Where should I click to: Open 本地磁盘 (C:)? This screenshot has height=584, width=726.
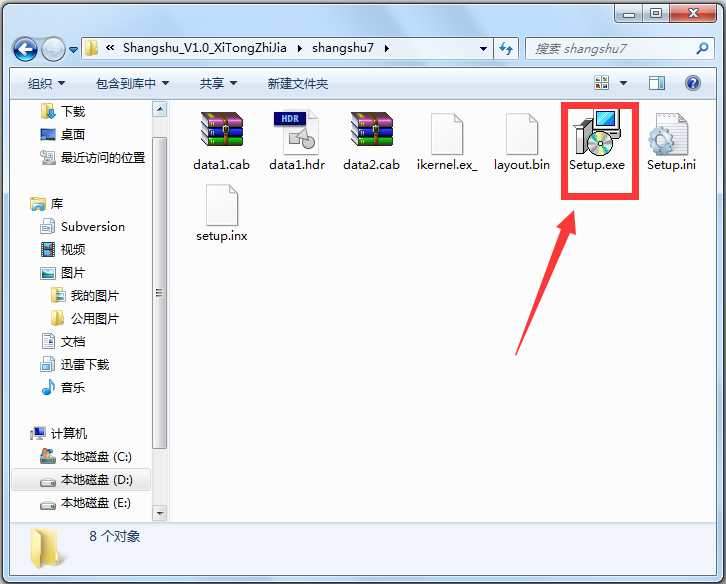(86, 457)
